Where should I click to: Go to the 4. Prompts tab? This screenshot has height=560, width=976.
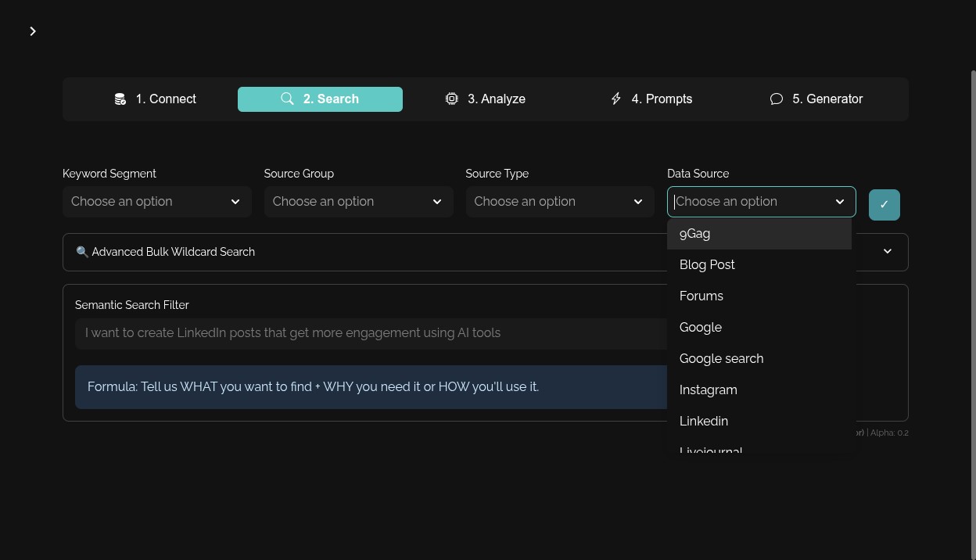[x=651, y=99]
